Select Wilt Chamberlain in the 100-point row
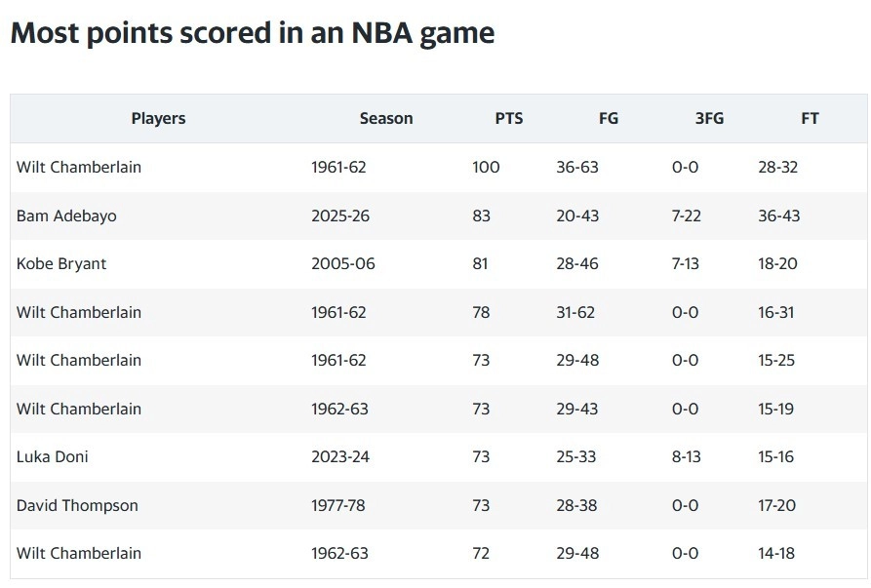Viewport: 871px width, 588px height. [x=79, y=167]
